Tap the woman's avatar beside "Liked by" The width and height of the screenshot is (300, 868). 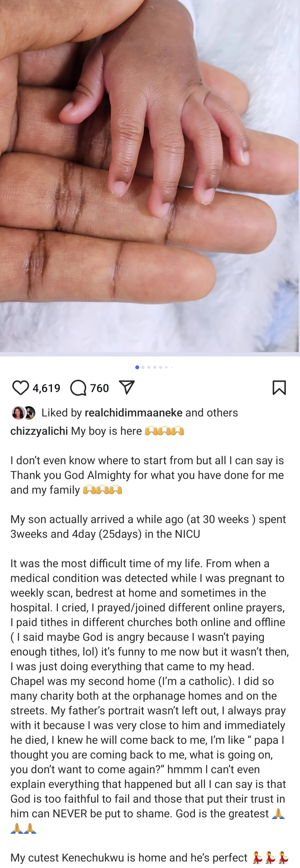18,413
